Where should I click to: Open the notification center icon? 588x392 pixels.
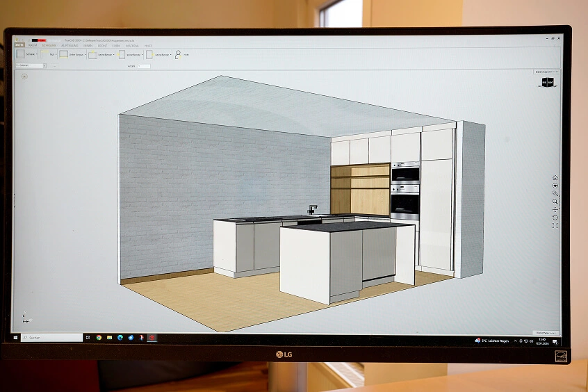(555, 342)
